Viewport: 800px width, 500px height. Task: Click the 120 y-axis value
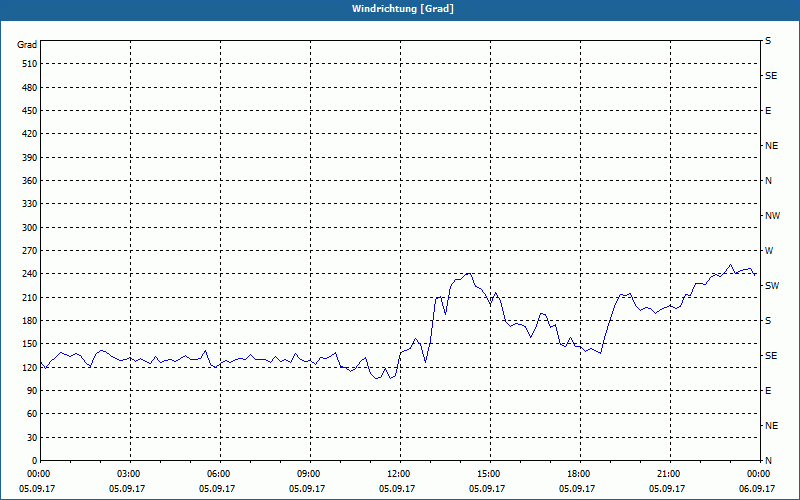tap(30, 367)
